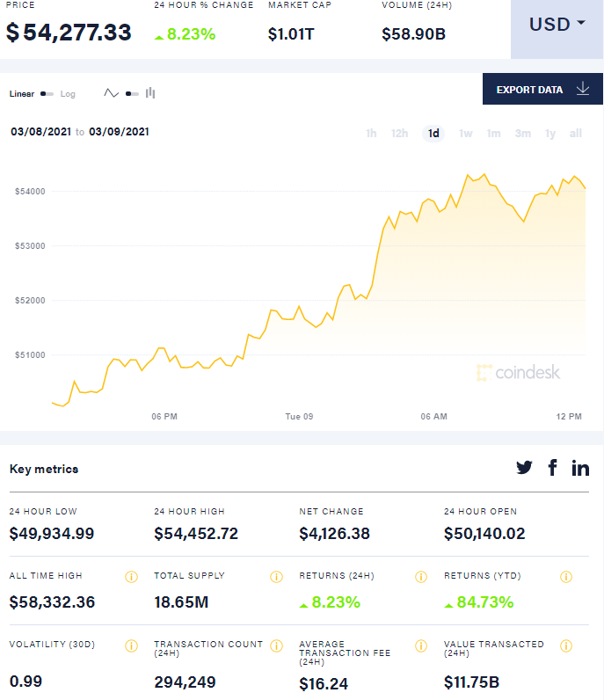
Task: Select the 1y time range
Action: (550, 134)
